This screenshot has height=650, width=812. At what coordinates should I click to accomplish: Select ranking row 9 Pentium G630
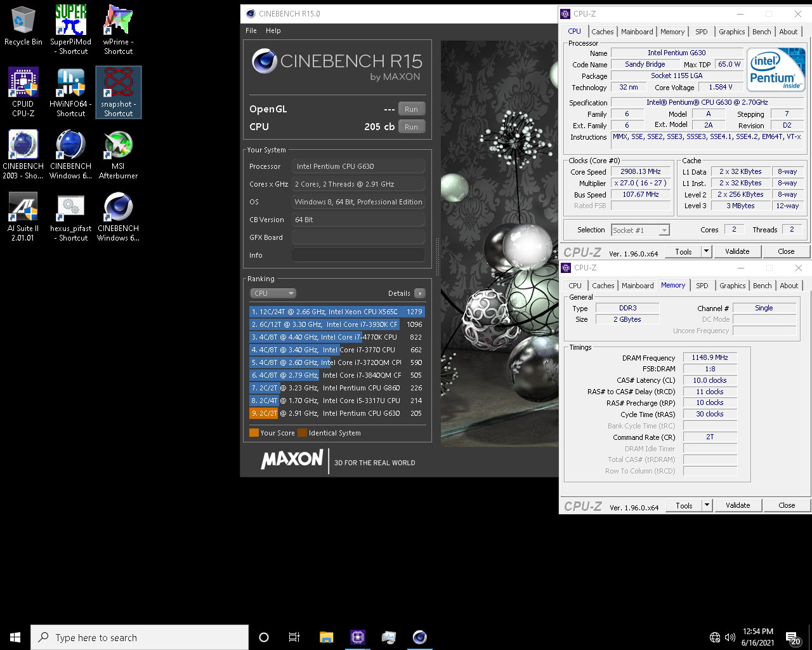337,413
